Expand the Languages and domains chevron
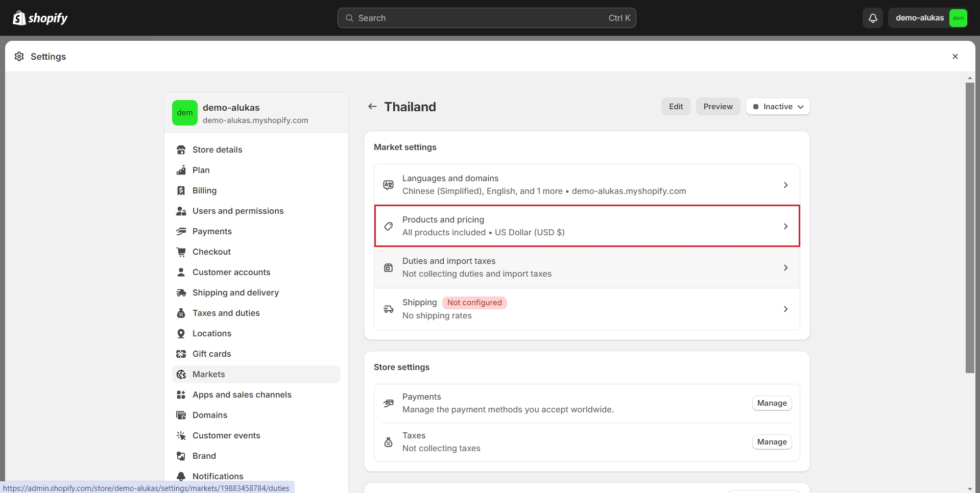 point(785,185)
